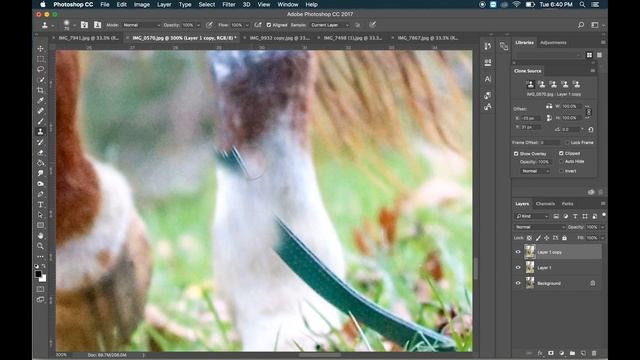The image size is (640, 360).
Task: Lock all layer attributes padlock
Action: coord(564,238)
